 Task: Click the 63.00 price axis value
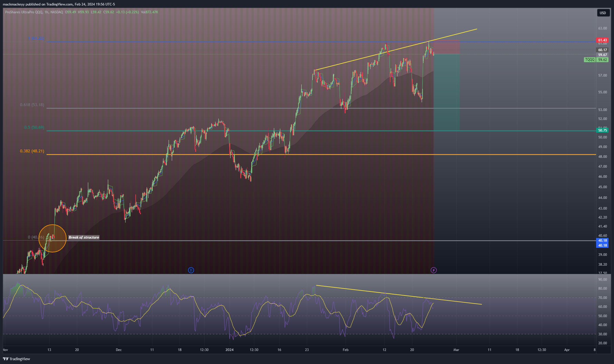click(602, 28)
